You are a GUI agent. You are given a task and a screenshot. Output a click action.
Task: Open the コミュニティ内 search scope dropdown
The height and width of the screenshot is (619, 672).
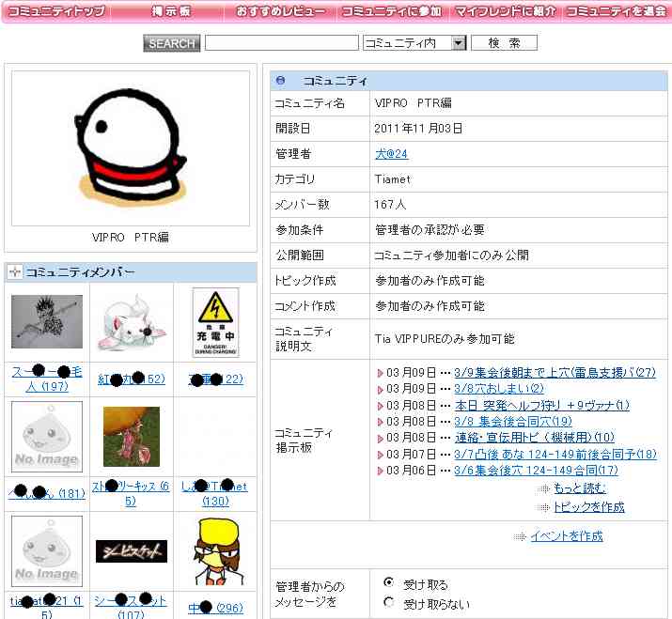pos(414,43)
